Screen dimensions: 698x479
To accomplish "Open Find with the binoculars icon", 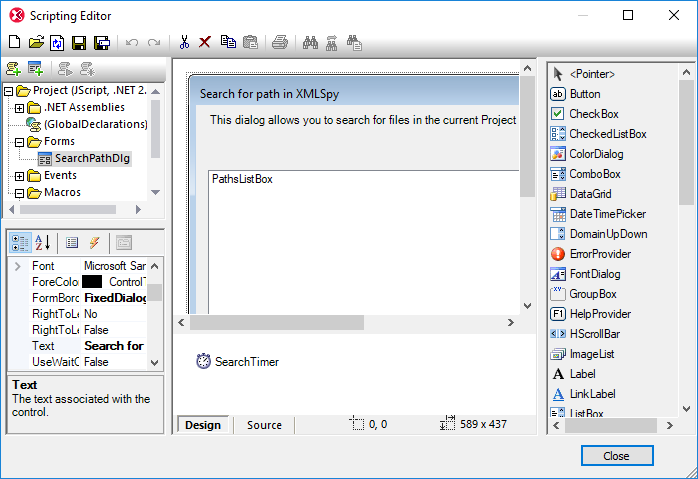I will (x=310, y=42).
